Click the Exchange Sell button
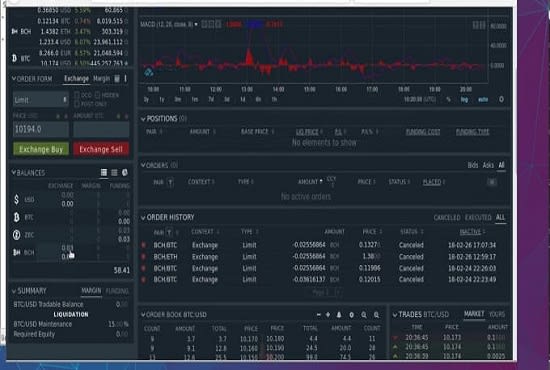 click(x=101, y=149)
